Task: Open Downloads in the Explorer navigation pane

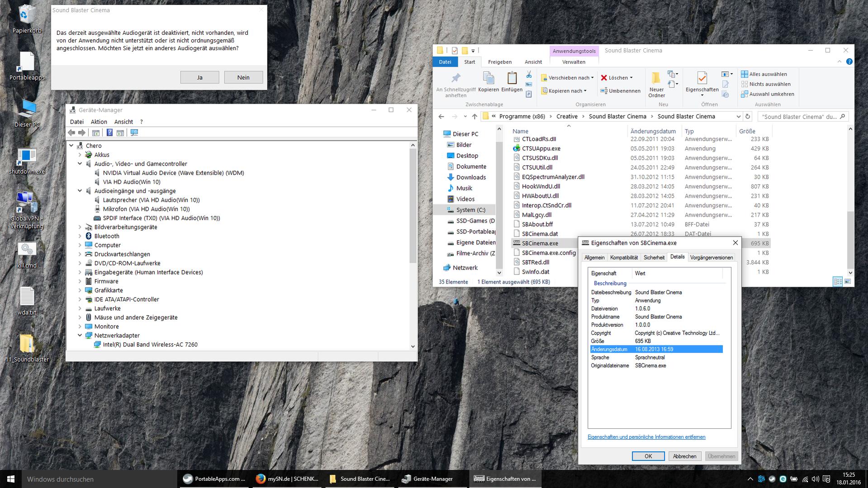Action: pyautogui.click(x=471, y=177)
